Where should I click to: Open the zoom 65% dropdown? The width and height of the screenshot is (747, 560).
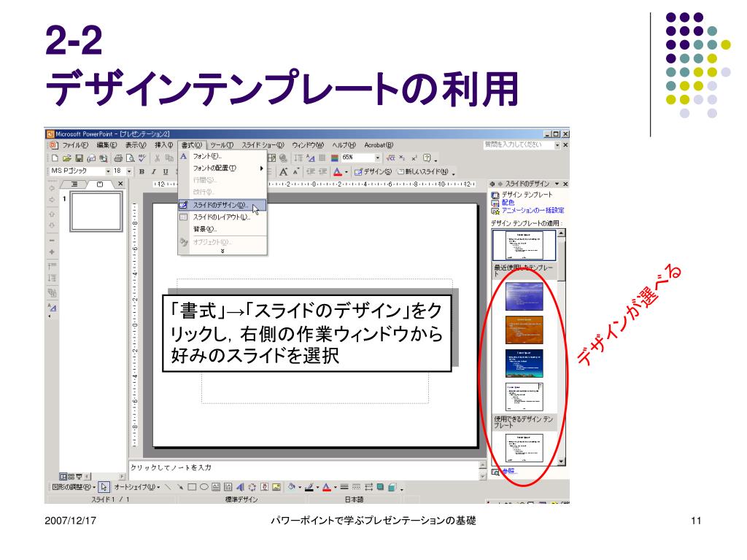[378, 157]
